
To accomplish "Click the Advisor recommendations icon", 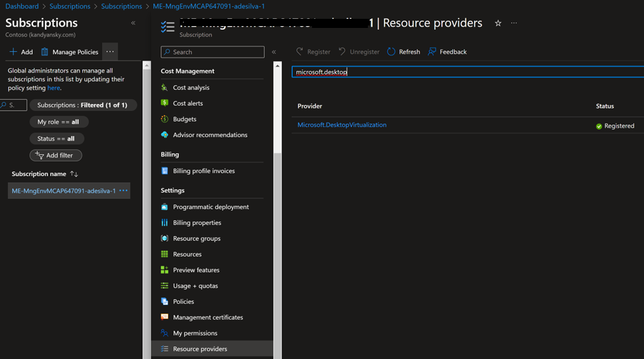I will coord(164,135).
